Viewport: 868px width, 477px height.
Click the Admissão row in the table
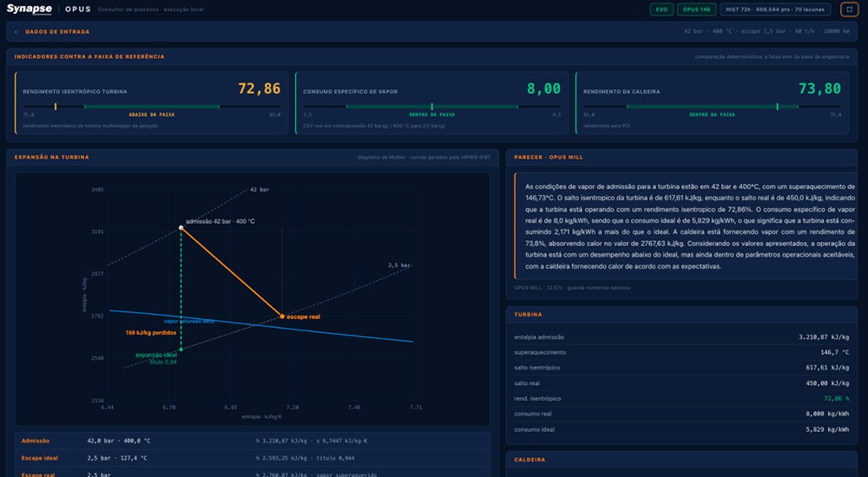(x=253, y=441)
